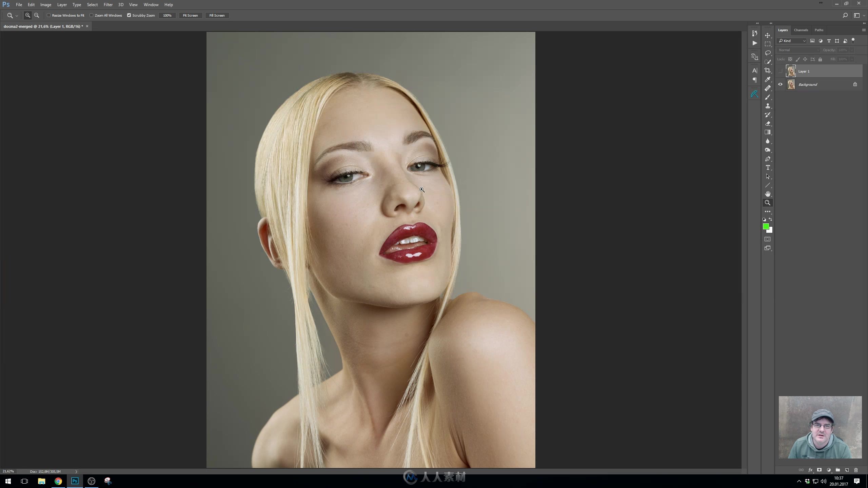Select the Eraser tool
This screenshot has height=488, width=868.
click(x=767, y=123)
